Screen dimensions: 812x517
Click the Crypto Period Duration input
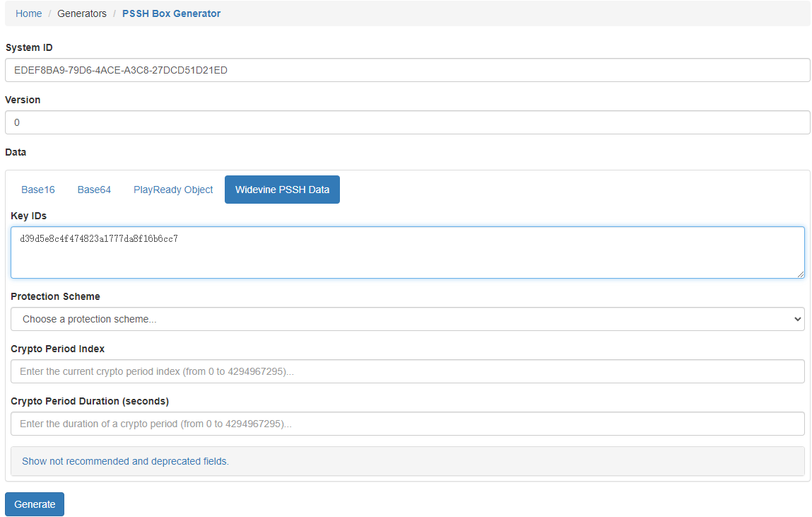[407, 424]
